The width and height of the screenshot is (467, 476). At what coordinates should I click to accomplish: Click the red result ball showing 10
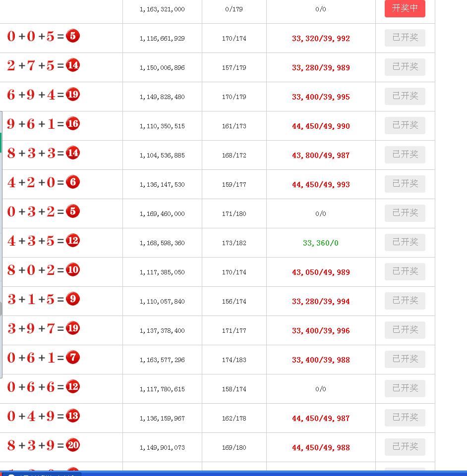click(73, 270)
